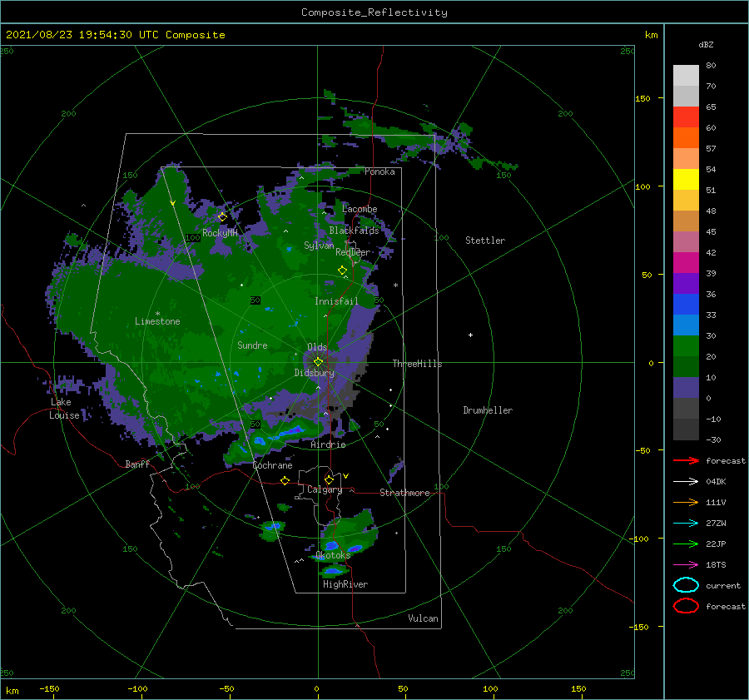The width and height of the screenshot is (749, 700).
Task: Select the 51 dBZ yellow color swatch
Action: tap(686, 179)
